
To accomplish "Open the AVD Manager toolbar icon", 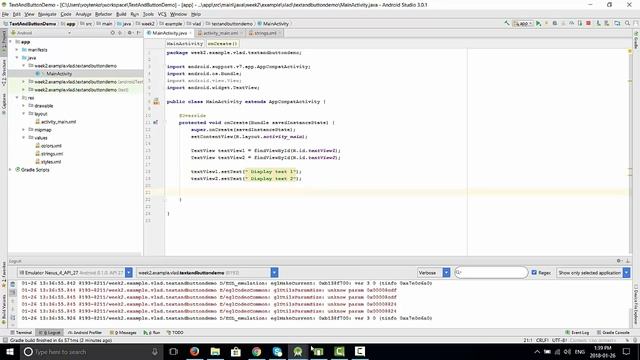I will tap(598, 24).
